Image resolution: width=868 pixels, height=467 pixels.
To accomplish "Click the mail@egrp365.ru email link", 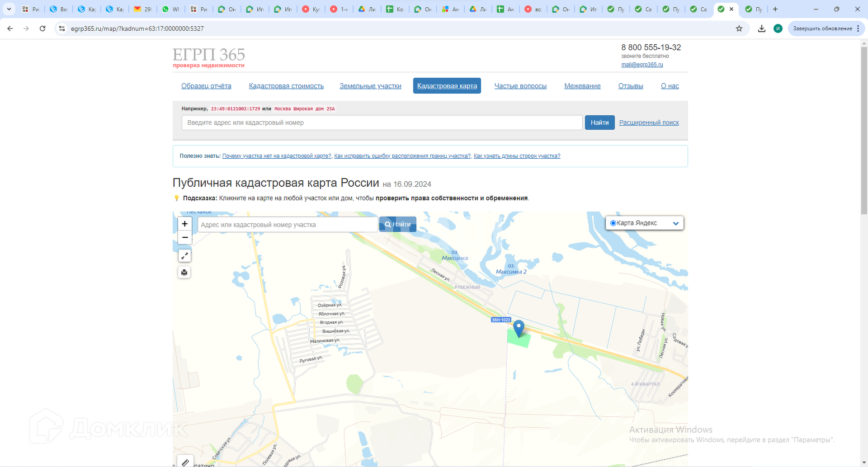I will 642,65.
